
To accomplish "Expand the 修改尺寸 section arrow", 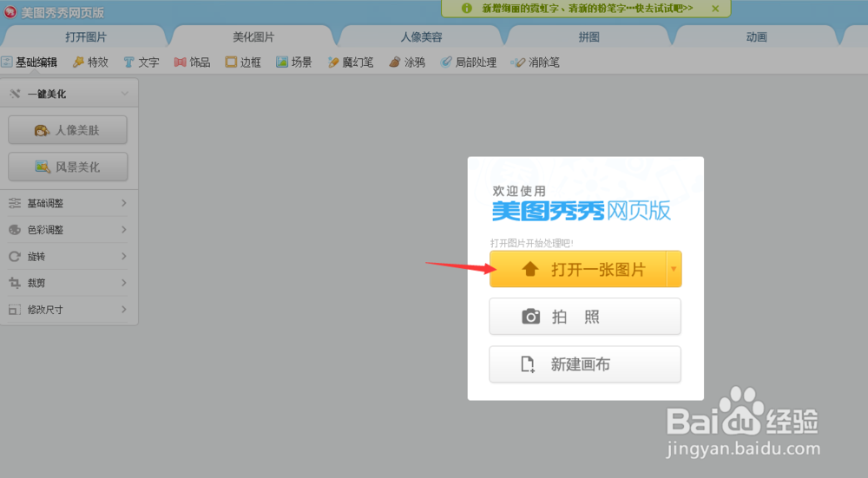I will [124, 309].
